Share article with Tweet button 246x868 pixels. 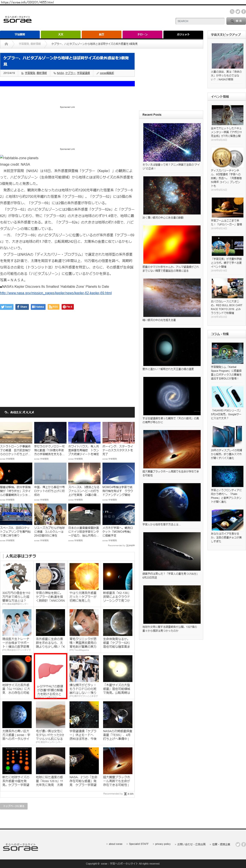point(7,307)
